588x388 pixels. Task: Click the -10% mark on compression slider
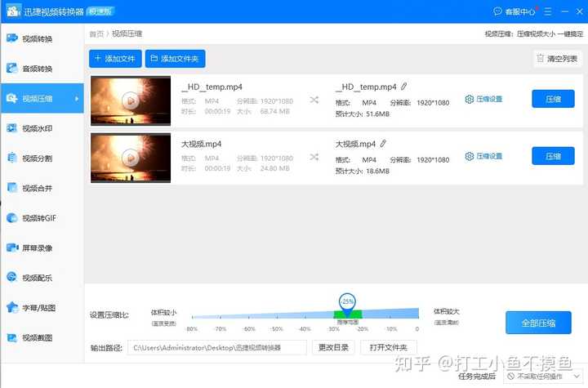click(x=390, y=328)
